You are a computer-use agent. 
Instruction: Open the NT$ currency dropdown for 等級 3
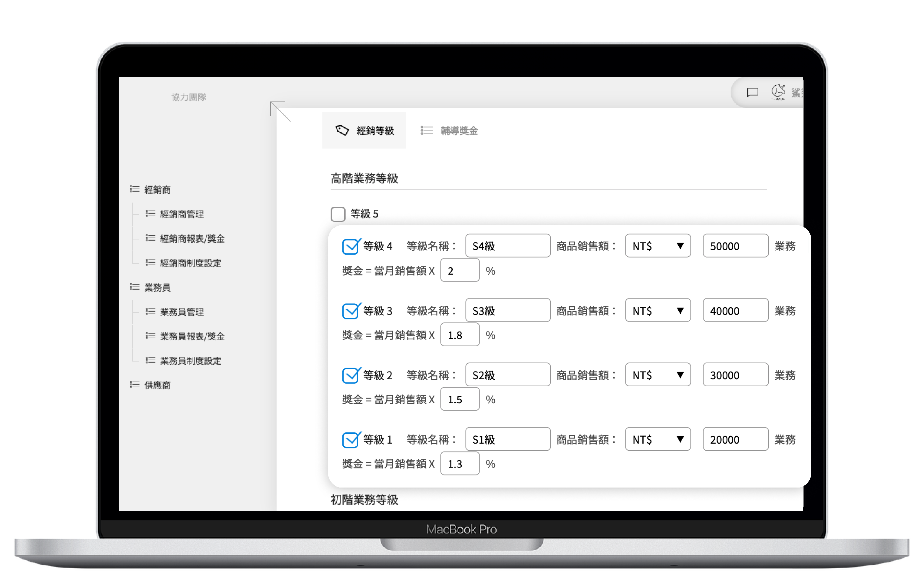658,310
